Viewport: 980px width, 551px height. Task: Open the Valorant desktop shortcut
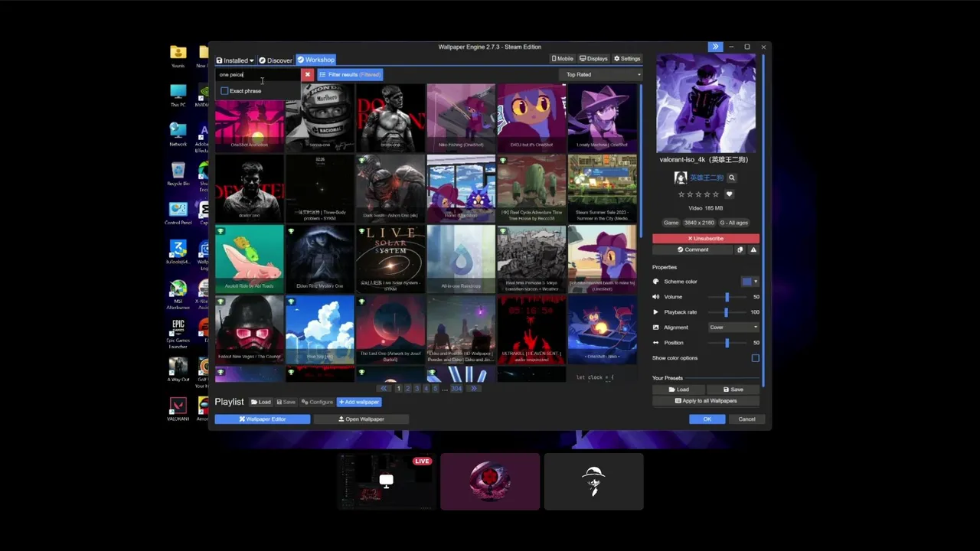click(x=178, y=409)
